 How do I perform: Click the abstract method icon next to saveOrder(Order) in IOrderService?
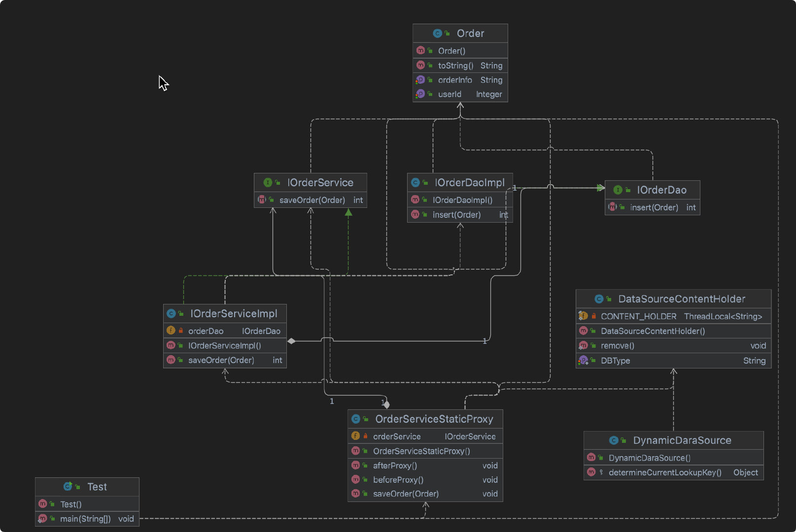click(262, 199)
